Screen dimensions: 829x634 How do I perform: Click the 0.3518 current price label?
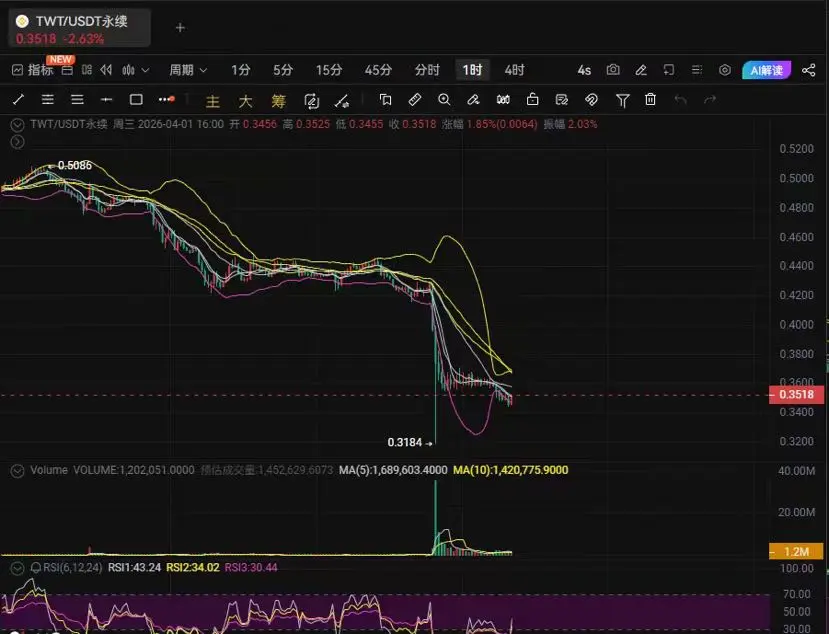click(x=796, y=394)
